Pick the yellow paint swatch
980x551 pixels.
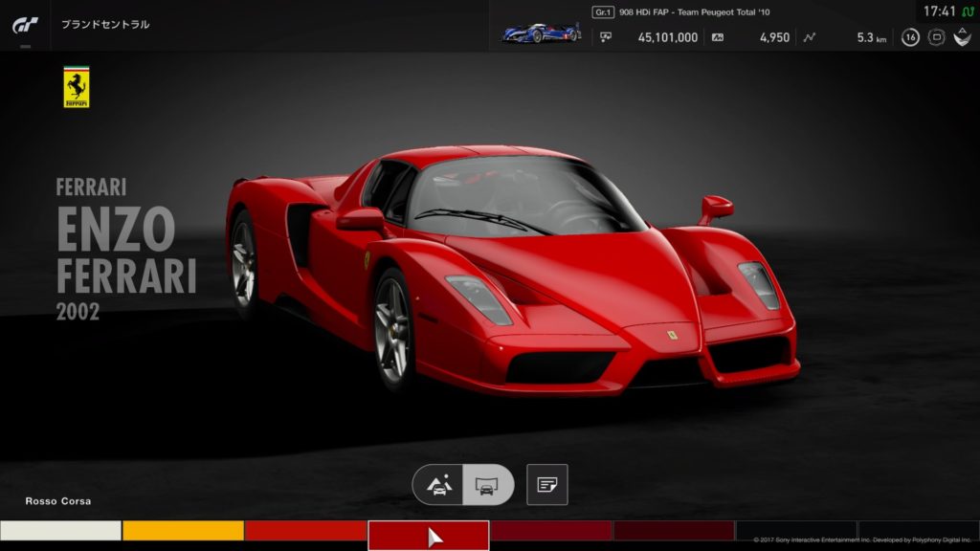point(183,531)
